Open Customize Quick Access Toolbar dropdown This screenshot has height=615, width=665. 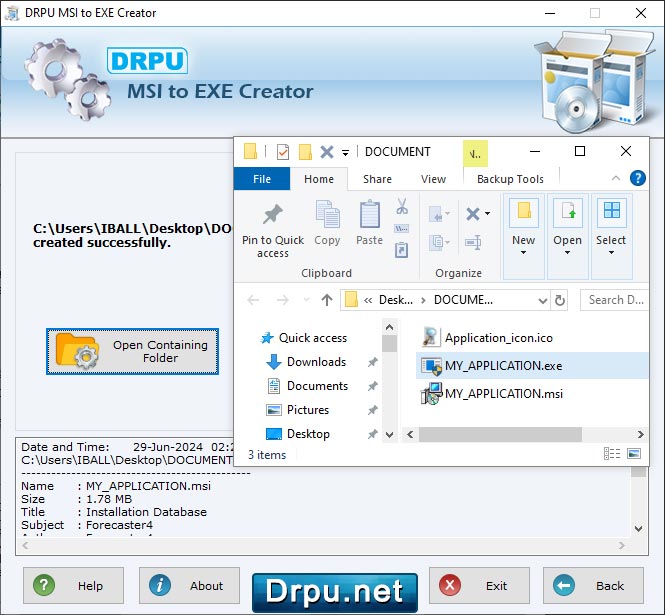[x=345, y=152]
